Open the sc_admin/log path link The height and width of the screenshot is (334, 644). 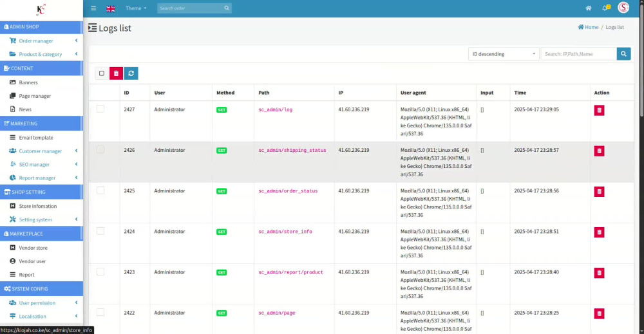click(x=275, y=109)
